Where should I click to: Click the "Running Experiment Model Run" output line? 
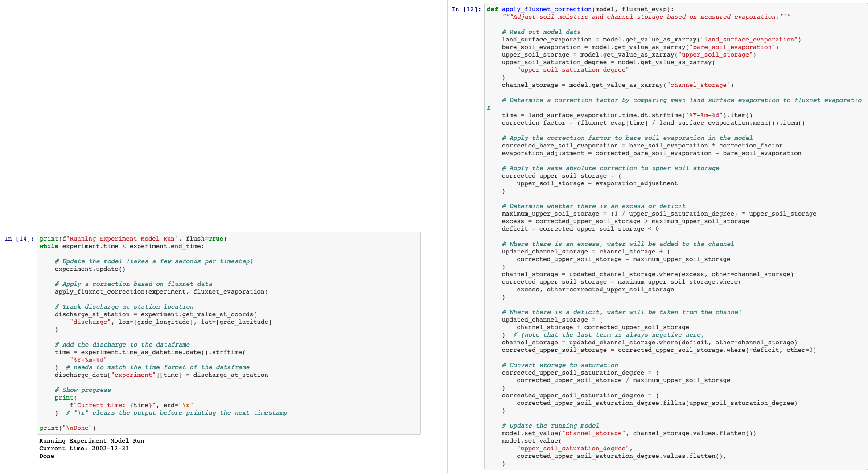pyautogui.click(x=91, y=441)
